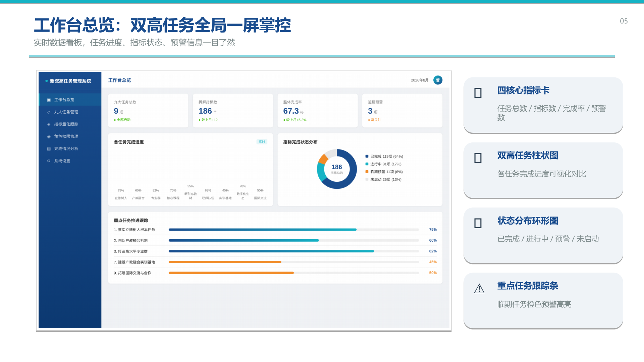Viewport: 644px width, 362px height.
Task: Click the 1. 落实立德树人根本任务 row label
Action: point(134,230)
